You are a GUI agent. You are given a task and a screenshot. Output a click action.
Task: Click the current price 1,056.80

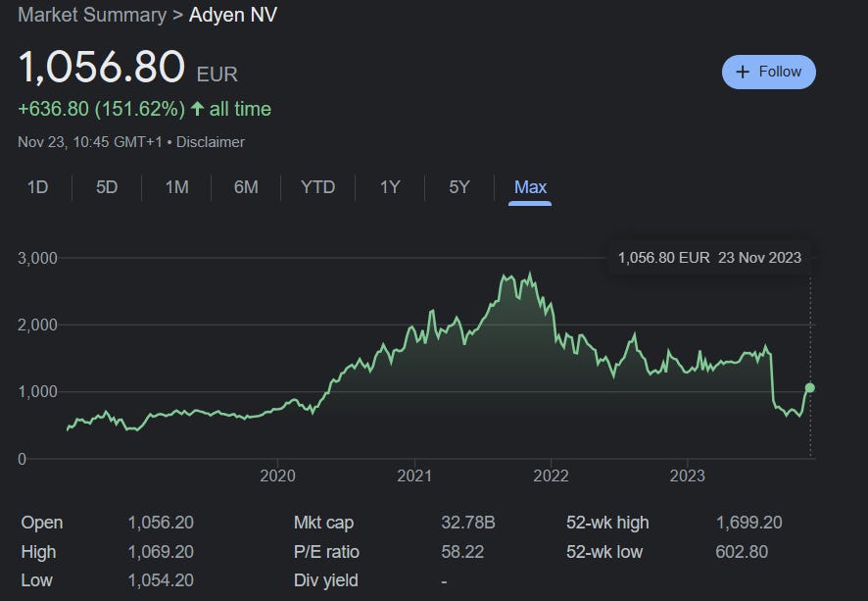click(102, 67)
